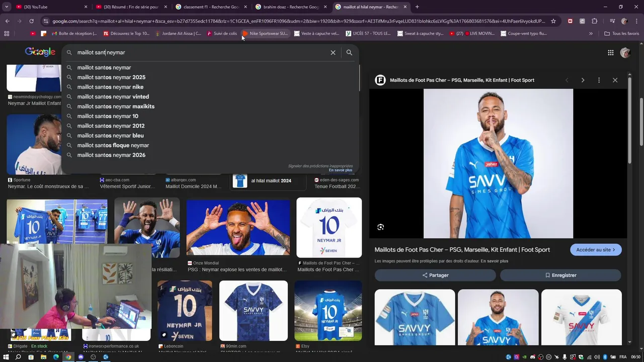Open the 06:50 taskbar clock
This screenshot has width=644, height=362.
click(x=635, y=357)
